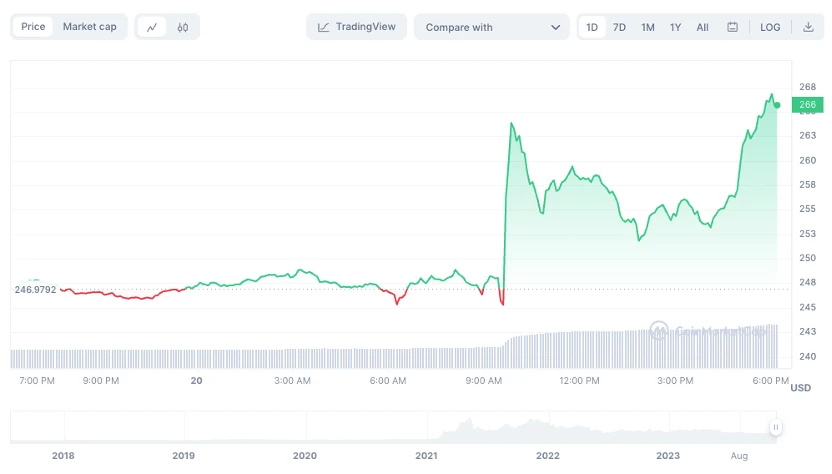The image size is (832, 474).
Task: Switch to line chart view
Action: 152,27
